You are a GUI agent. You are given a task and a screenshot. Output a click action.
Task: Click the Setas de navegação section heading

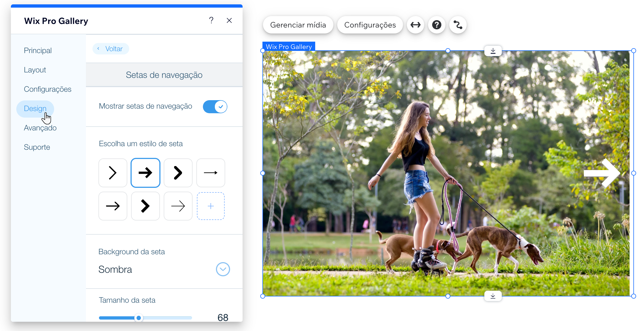(164, 75)
